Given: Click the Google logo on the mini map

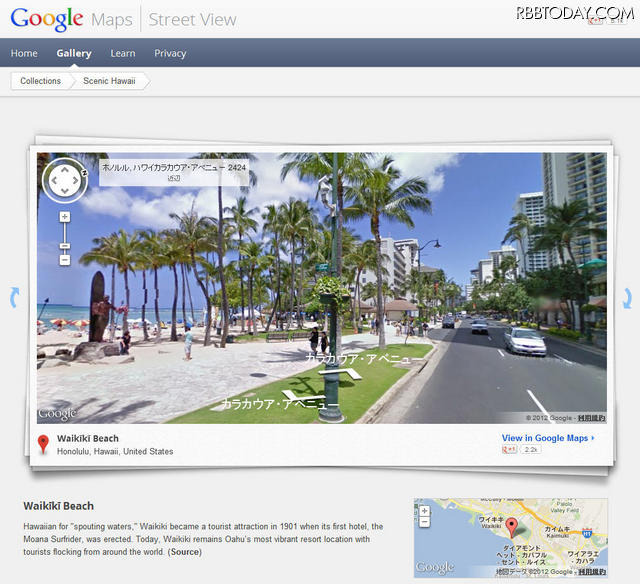Looking at the screenshot, I should tap(435, 567).
